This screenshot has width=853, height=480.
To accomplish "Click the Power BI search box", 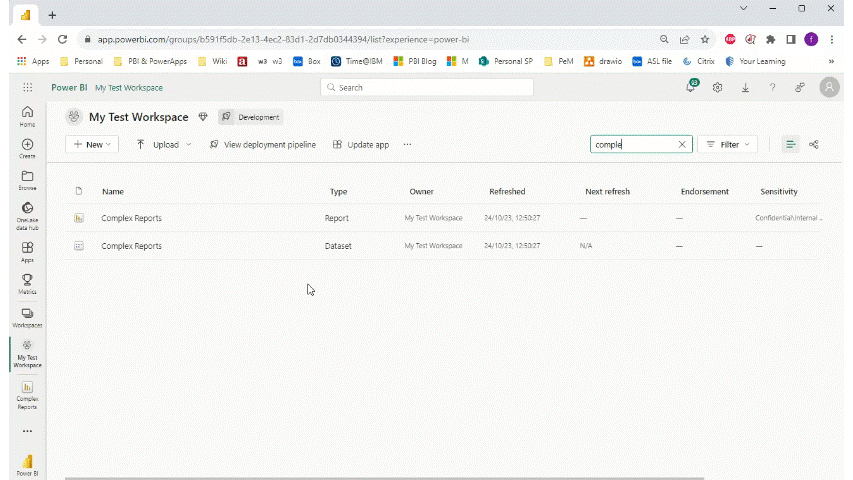I will 427,88.
